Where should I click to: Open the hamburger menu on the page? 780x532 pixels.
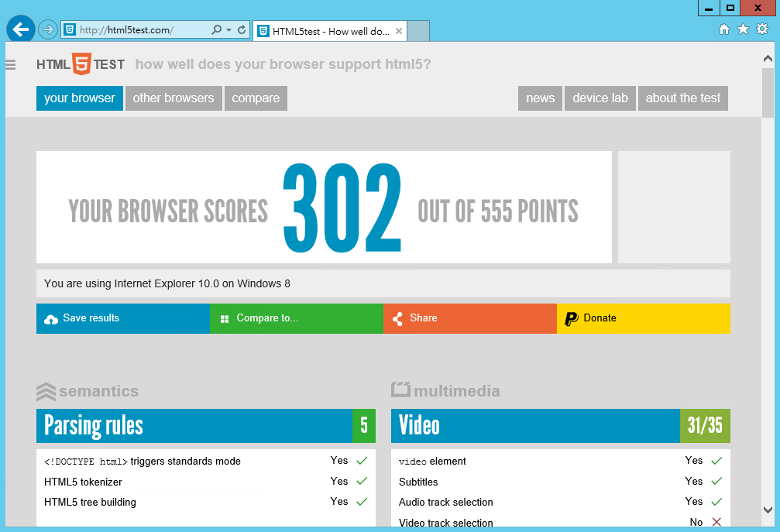(10, 64)
